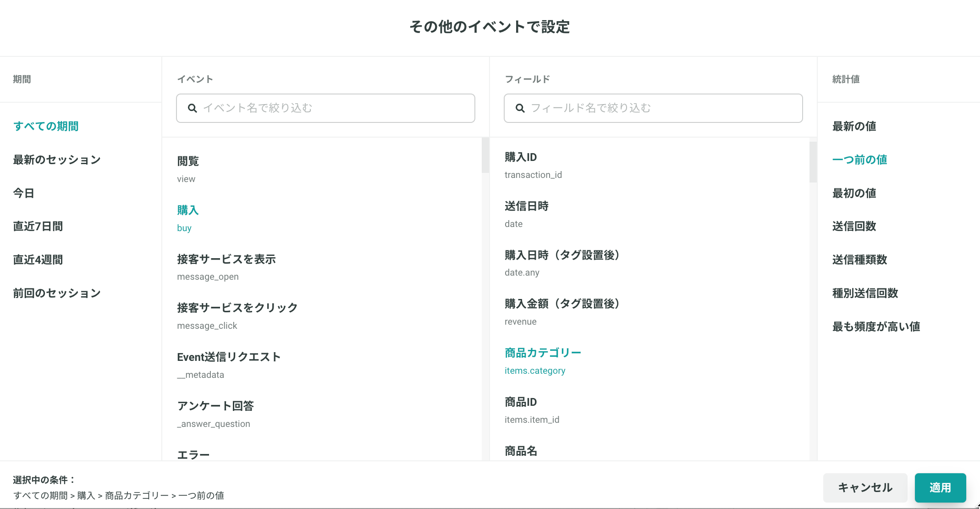This screenshot has width=980, height=509.
Task: Pick the 前回のセッション period
Action: [57, 293]
